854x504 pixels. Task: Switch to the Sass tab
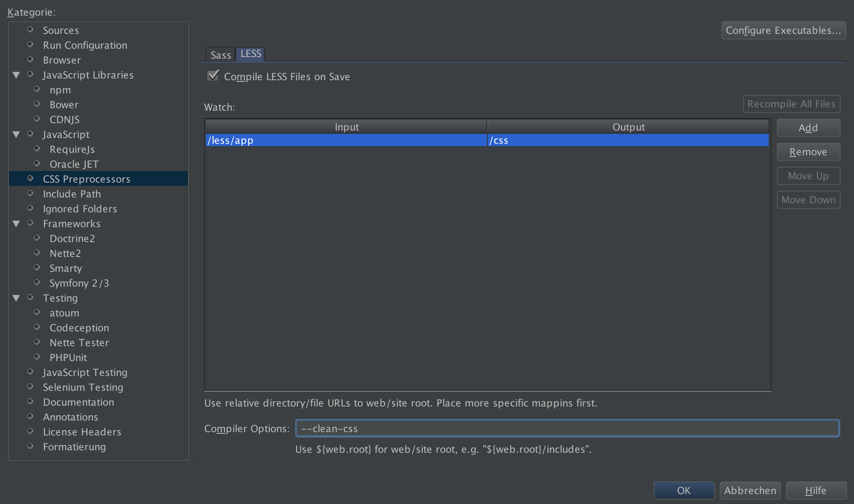tap(221, 55)
